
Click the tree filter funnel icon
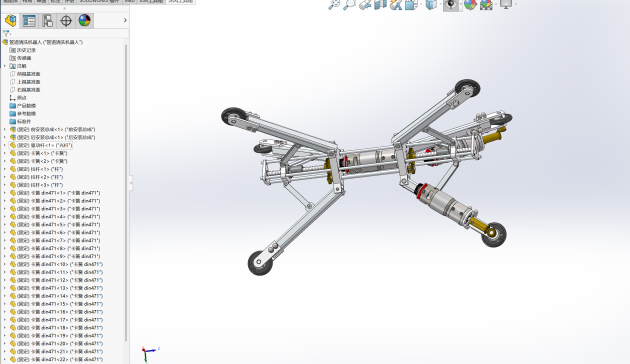pyautogui.click(x=6, y=33)
